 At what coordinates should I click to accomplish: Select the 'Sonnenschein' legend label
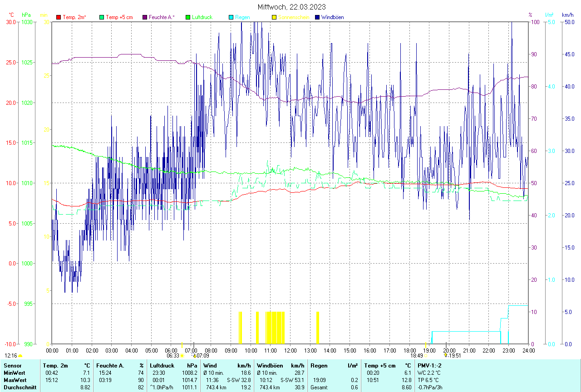[294, 17]
